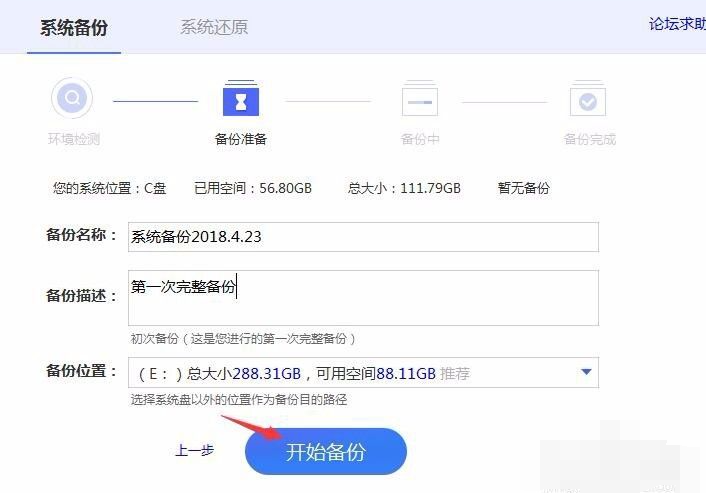Focus the 备份名称 text field
Screen dimensions: 706x493
pyautogui.click(x=363, y=237)
